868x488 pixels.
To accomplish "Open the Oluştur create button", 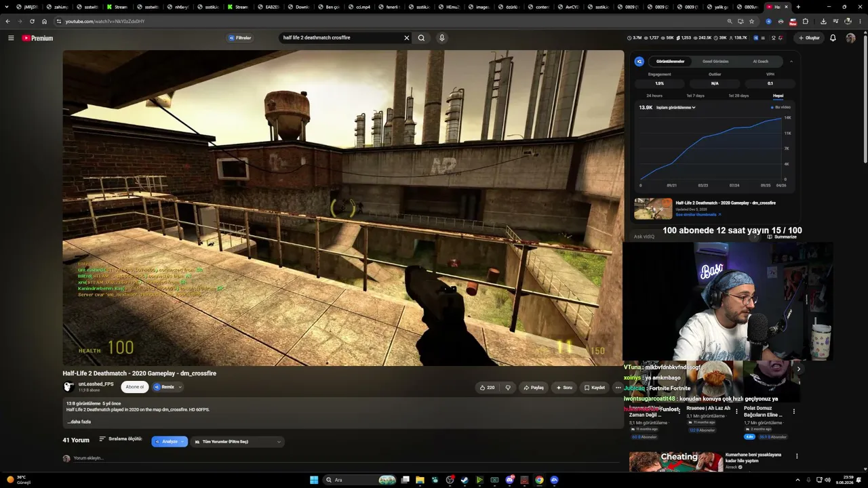I will (809, 38).
